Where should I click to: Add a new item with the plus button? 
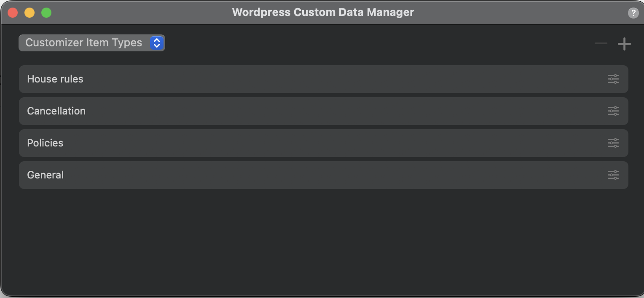pos(624,44)
